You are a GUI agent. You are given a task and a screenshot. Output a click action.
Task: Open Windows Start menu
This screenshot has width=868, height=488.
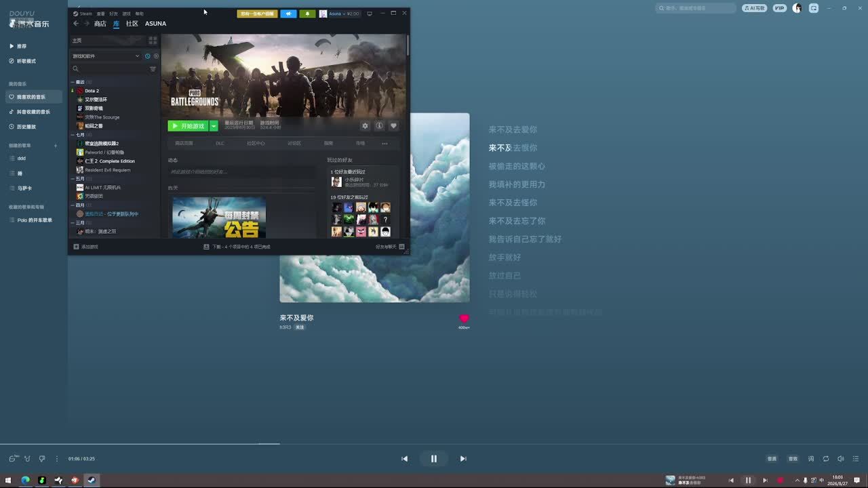coord(9,480)
